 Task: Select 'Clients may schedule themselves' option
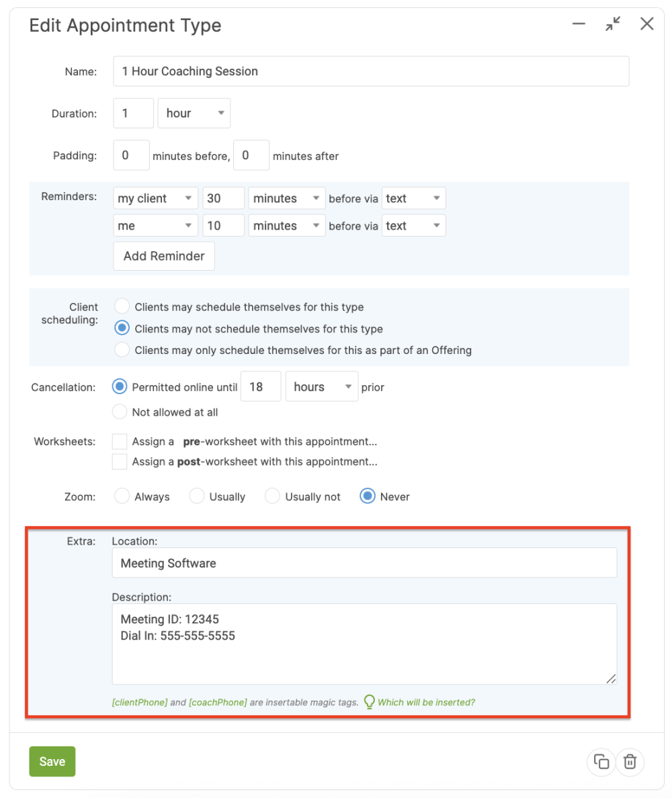[x=122, y=307]
